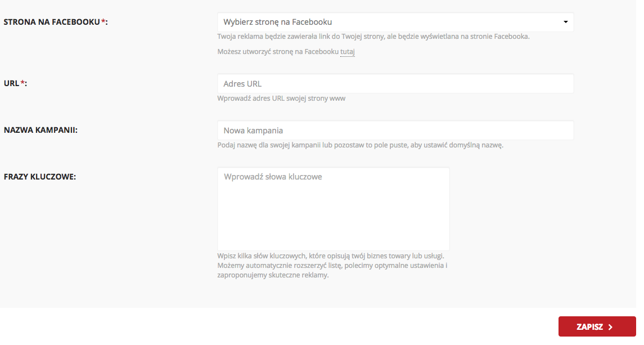
Task: Focus the "Wprowadź słowa kluczowe" text area
Action: click(x=333, y=208)
